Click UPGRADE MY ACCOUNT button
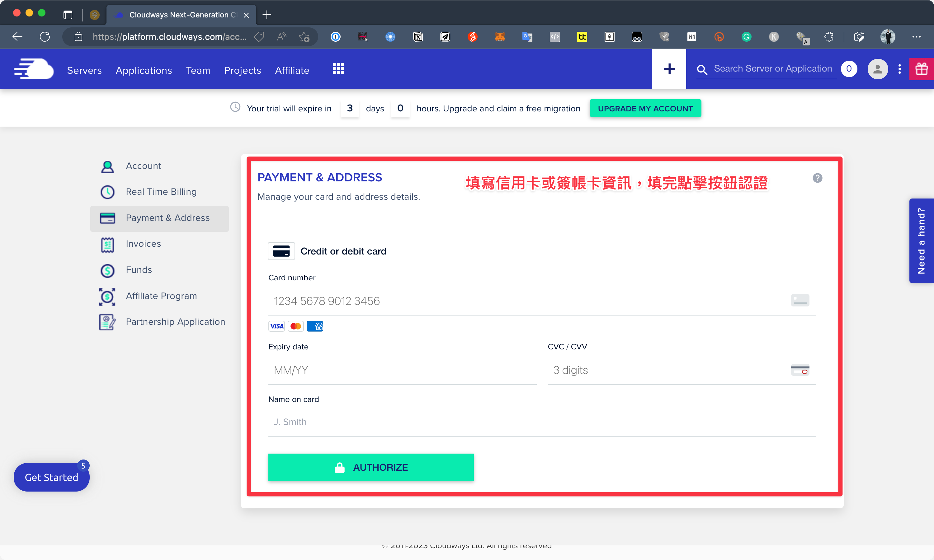 645,109
